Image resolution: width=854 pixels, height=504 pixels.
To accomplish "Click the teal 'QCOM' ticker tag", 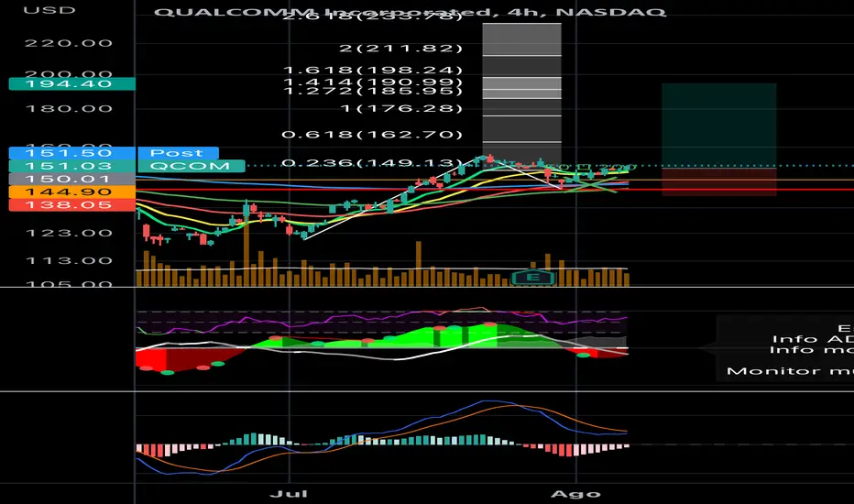I will coord(191,166).
